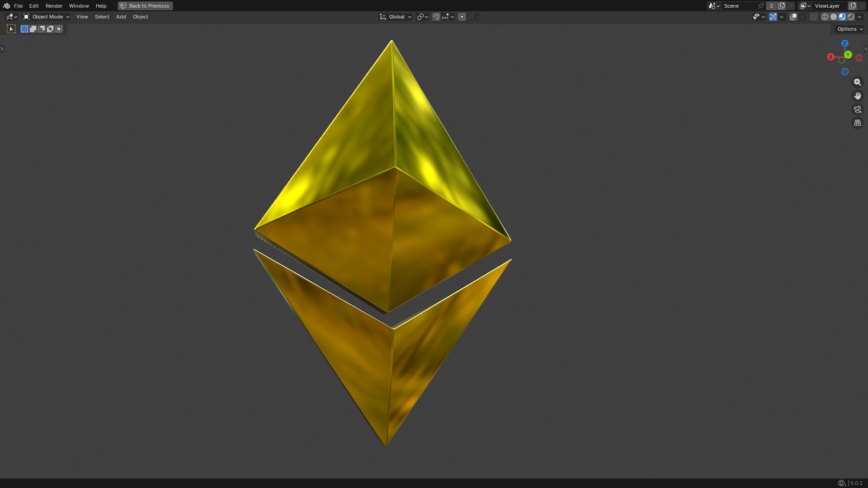Click the Back to Previous button
868x488 pixels.
(x=145, y=6)
